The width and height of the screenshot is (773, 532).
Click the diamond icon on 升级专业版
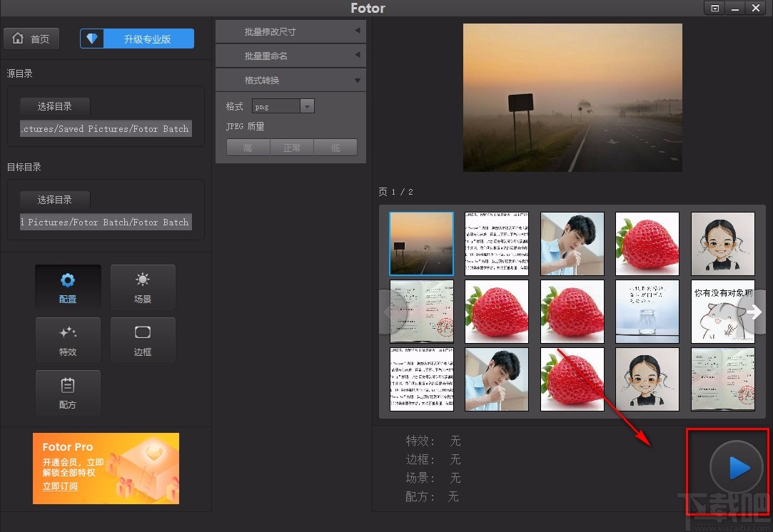pos(92,39)
